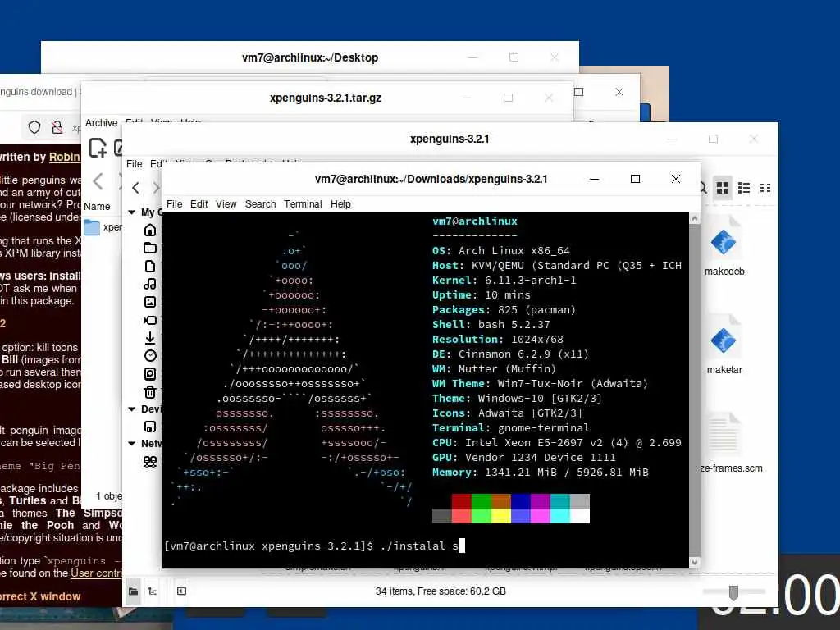
Task: Open Recent files in Nemo sidebar
Action: 150,355
